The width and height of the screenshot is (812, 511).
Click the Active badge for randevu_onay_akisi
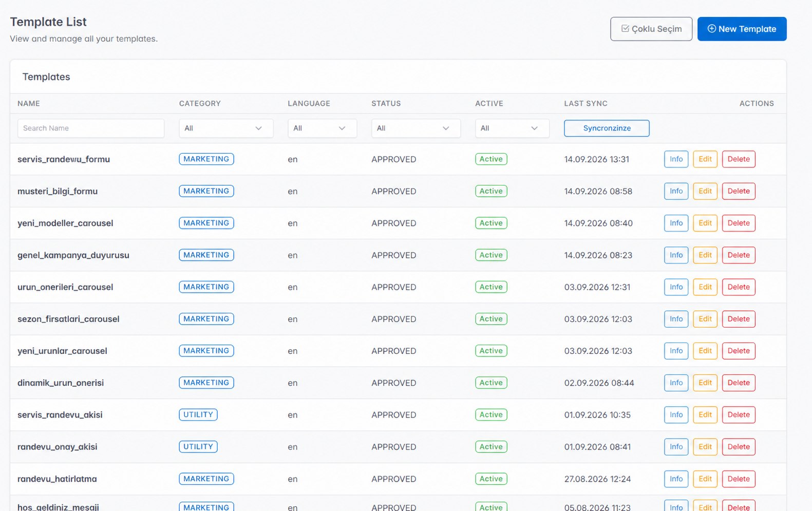pos(491,447)
